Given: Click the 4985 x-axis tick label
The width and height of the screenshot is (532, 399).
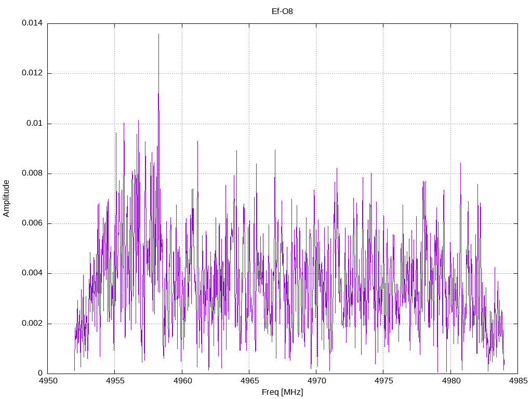Looking at the screenshot, I should (518, 381).
